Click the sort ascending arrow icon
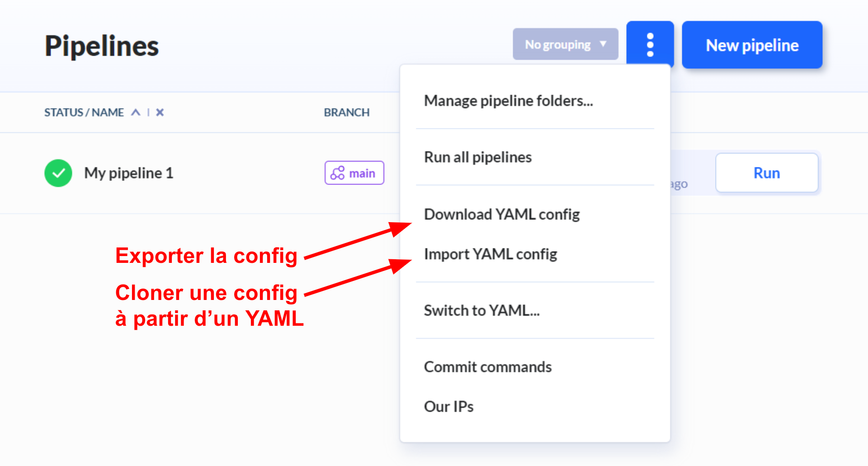The width and height of the screenshot is (868, 466). coord(136,112)
